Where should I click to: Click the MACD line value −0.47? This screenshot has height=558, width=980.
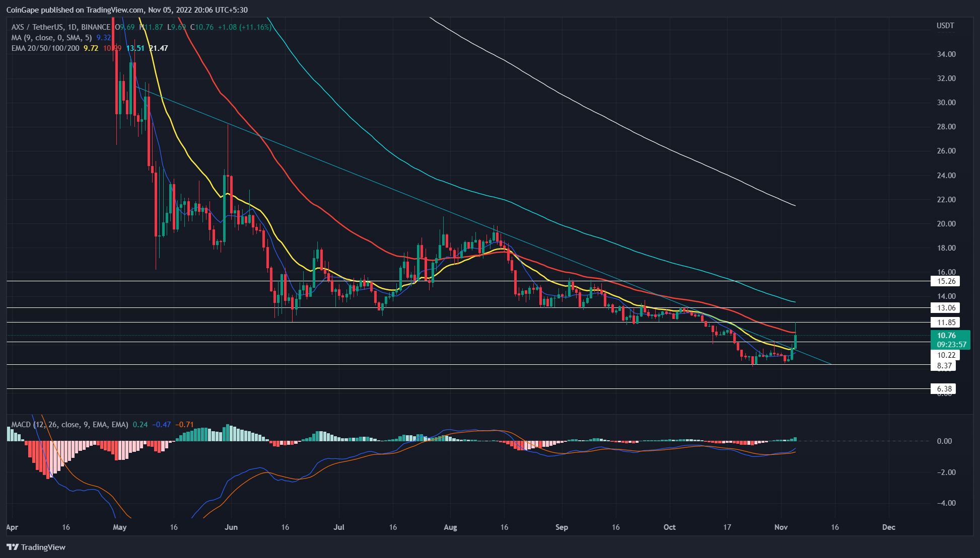pyautogui.click(x=161, y=425)
